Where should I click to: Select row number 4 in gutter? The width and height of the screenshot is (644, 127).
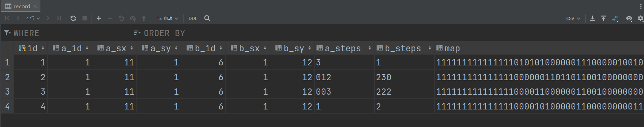tap(7, 106)
